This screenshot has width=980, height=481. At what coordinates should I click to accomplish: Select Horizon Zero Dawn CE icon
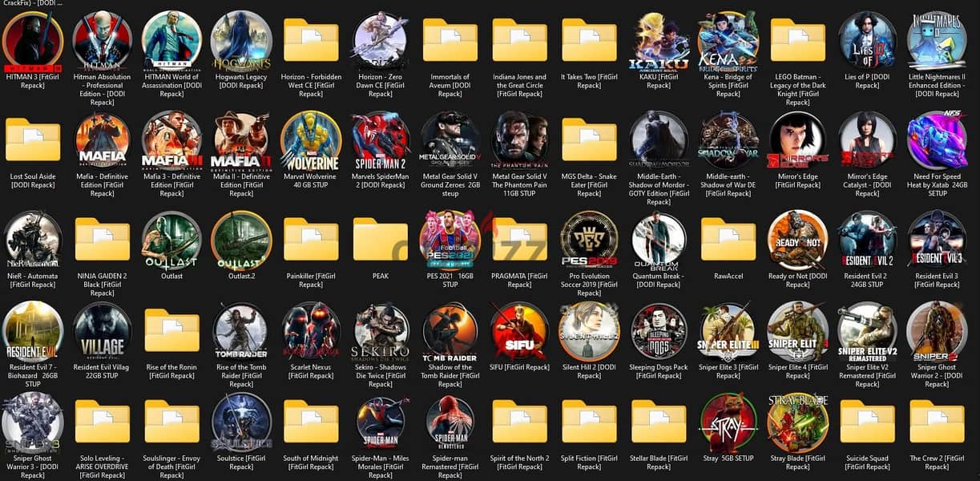coord(381,42)
